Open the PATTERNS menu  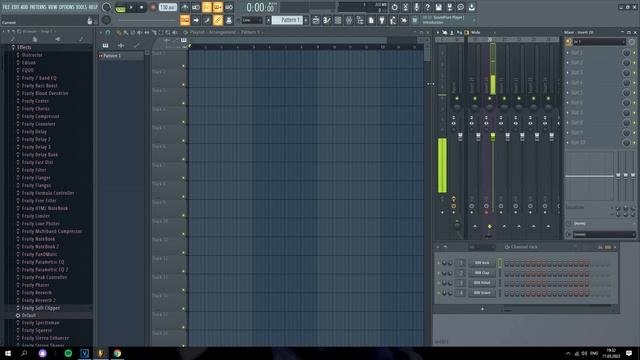click(38, 7)
